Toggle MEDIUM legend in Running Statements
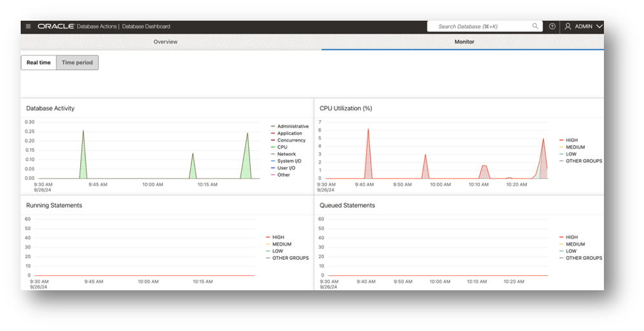This screenshot has width=644, height=331. point(279,244)
